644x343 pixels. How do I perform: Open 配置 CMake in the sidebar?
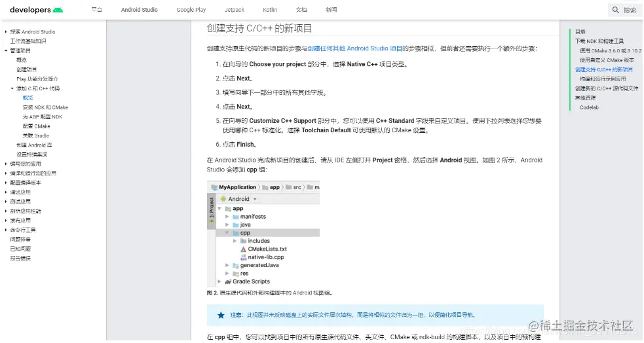click(x=36, y=126)
